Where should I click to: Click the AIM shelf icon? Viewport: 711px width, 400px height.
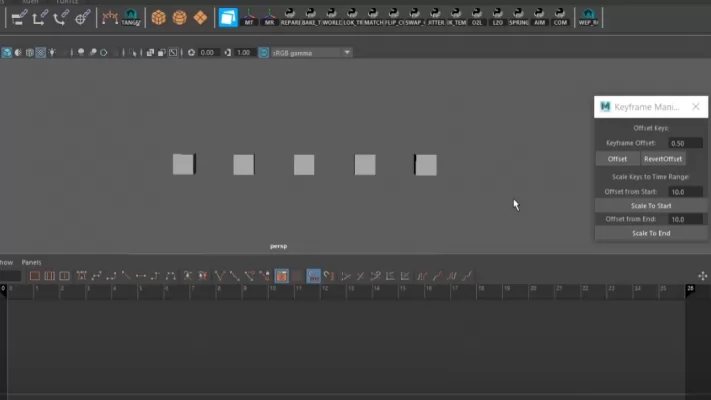(539, 17)
